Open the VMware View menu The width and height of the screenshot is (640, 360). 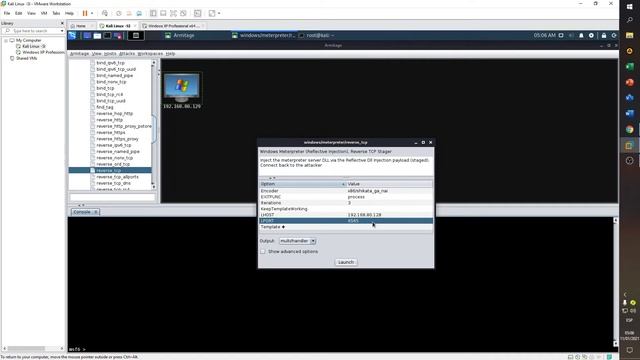coord(31,13)
